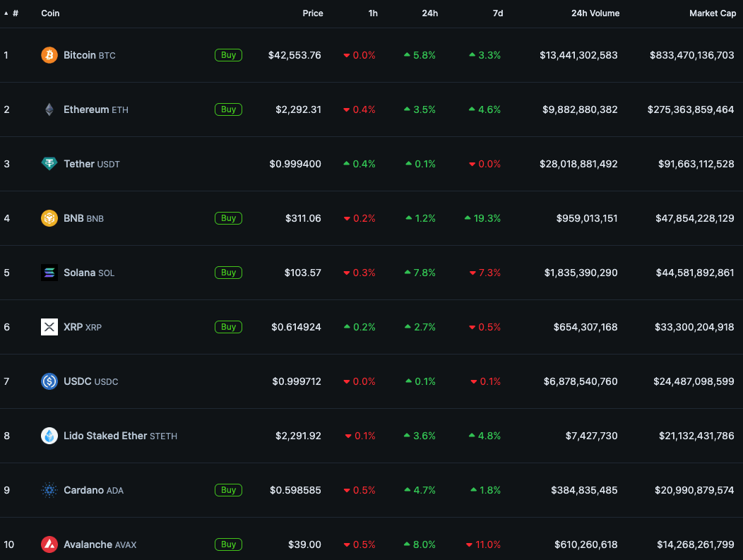Screen dimensions: 743x560
Task: Sort by the Price column header
Action: click(x=312, y=13)
